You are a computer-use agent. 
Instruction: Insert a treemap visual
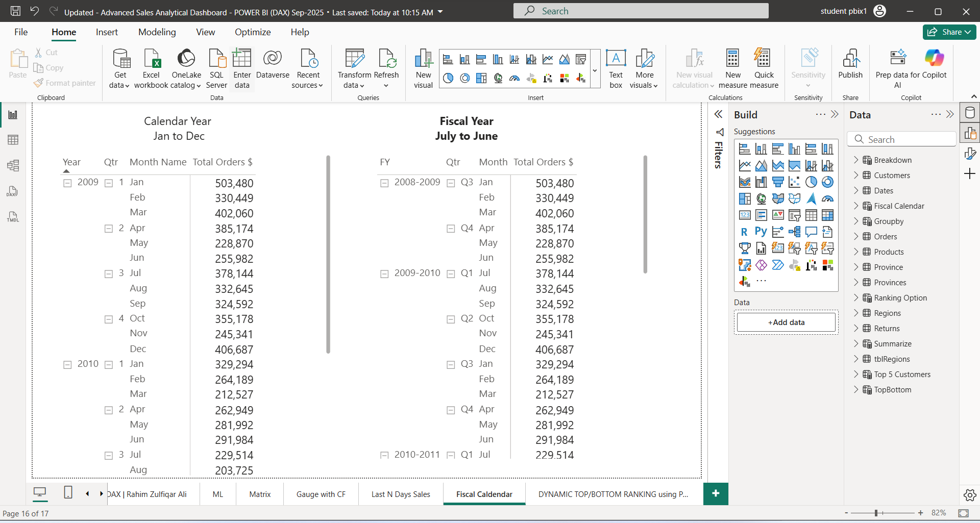481,78
